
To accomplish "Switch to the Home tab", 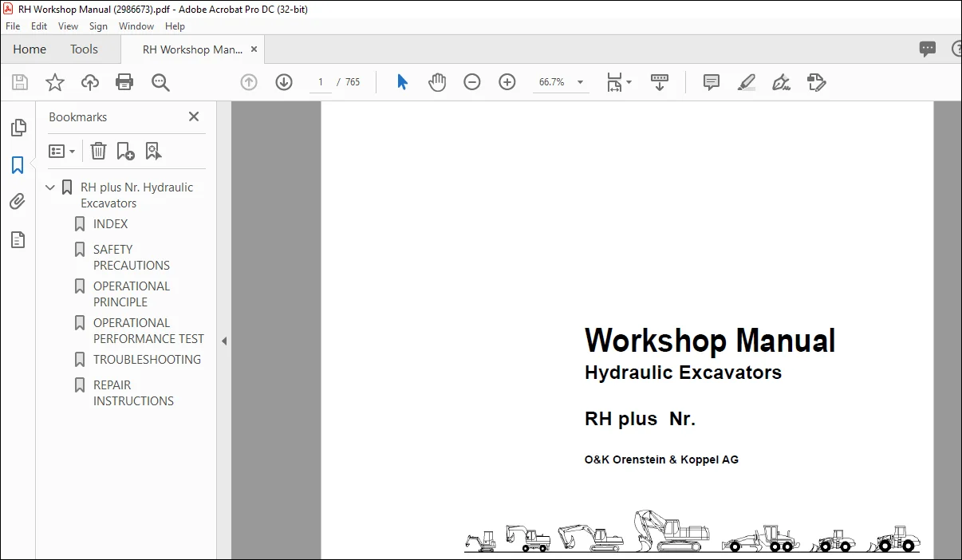I will coord(30,49).
